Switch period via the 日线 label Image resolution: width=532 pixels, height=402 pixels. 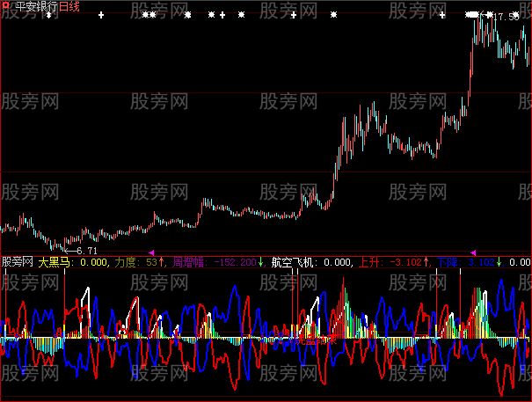pos(69,6)
